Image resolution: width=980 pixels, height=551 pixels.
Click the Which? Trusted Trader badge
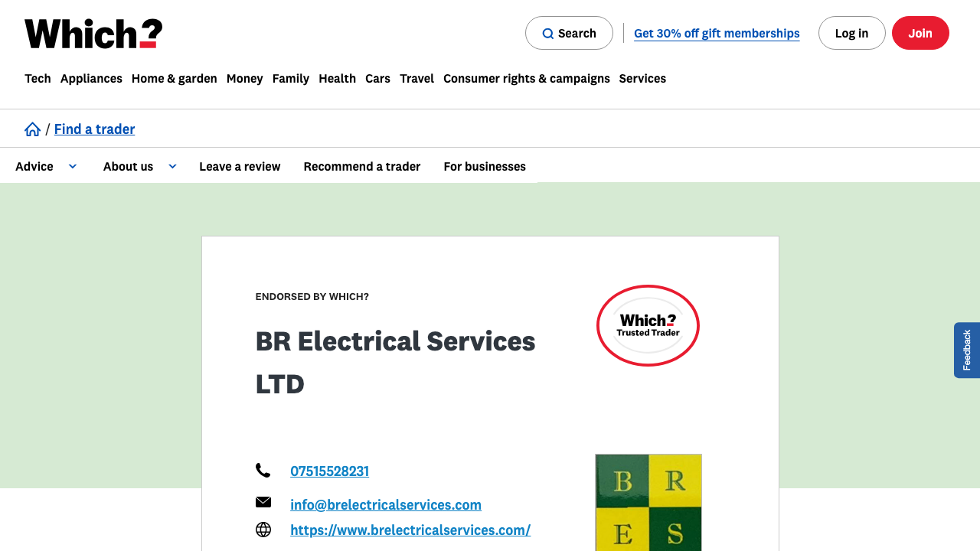648,325
